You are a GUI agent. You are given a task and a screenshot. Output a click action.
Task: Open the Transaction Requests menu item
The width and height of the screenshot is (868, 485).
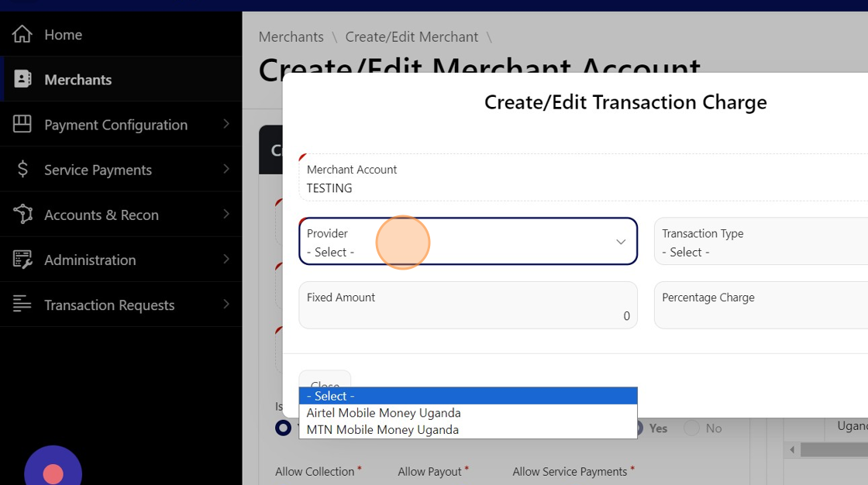109,305
